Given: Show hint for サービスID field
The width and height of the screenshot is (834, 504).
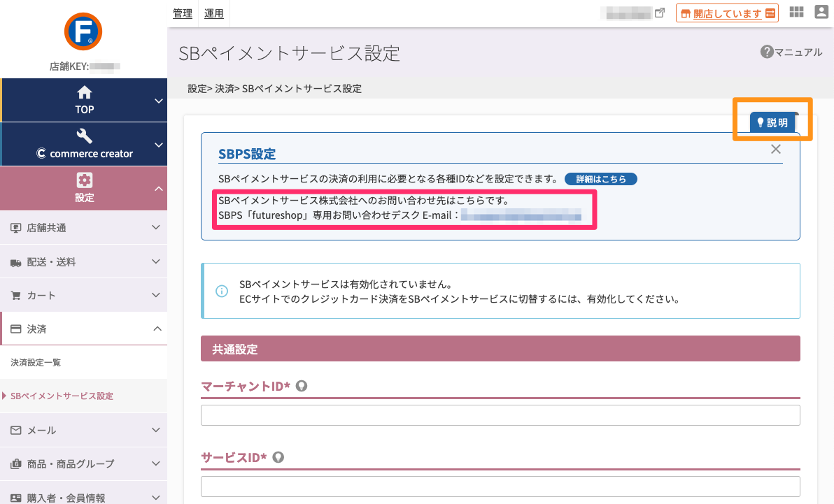Looking at the screenshot, I should click(278, 457).
